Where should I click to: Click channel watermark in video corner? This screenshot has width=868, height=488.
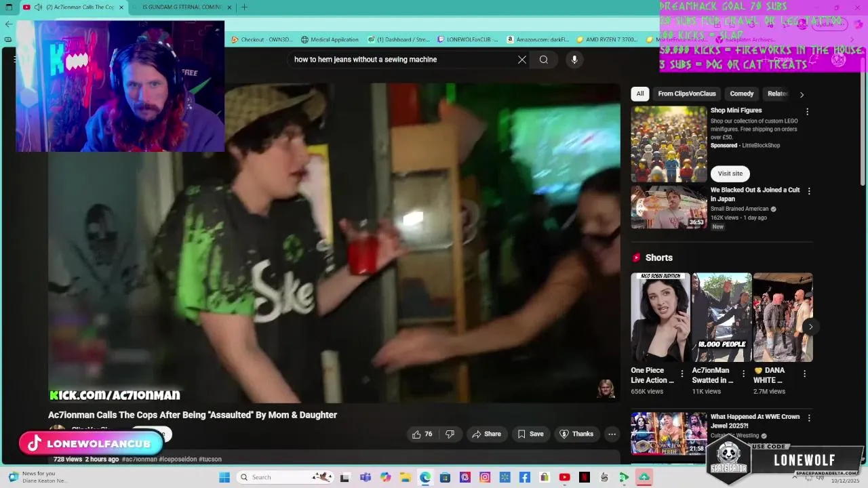point(606,388)
